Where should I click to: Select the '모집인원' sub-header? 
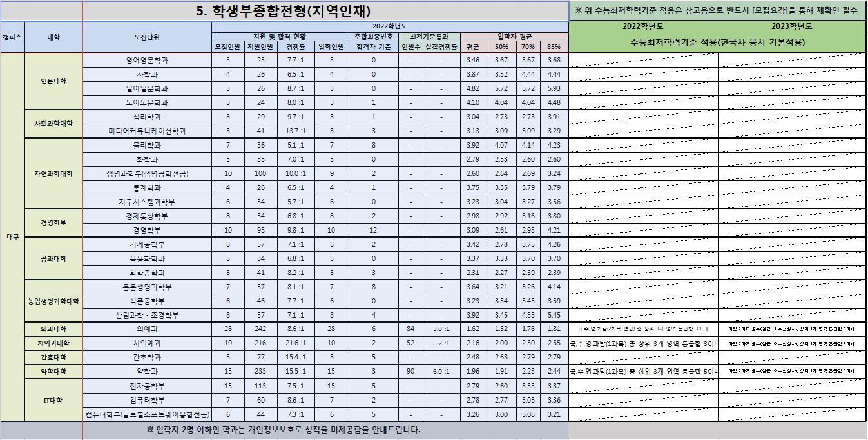(228, 47)
